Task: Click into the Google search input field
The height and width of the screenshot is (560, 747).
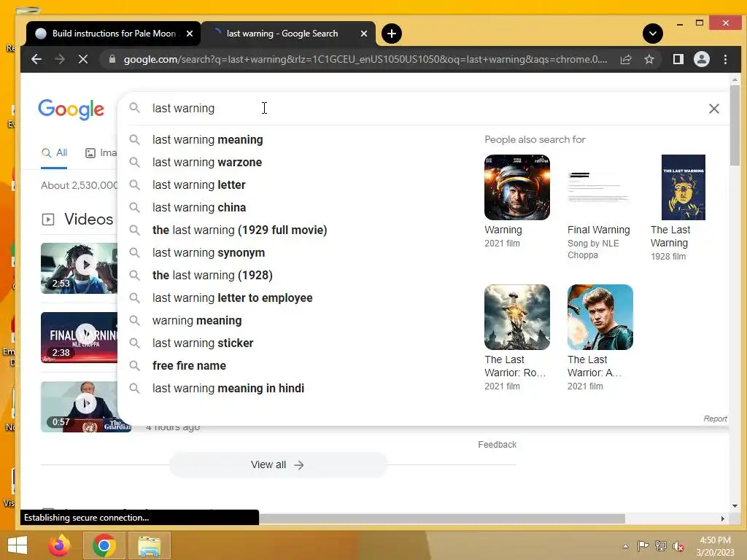Action: (x=419, y=109)
